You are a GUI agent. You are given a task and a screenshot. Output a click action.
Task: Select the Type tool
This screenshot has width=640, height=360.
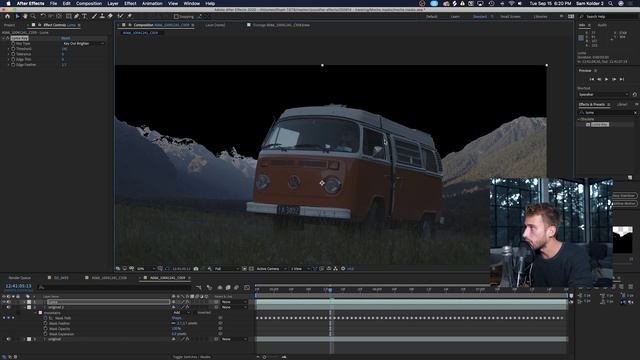pyautogui.click(x=84, y=16)
